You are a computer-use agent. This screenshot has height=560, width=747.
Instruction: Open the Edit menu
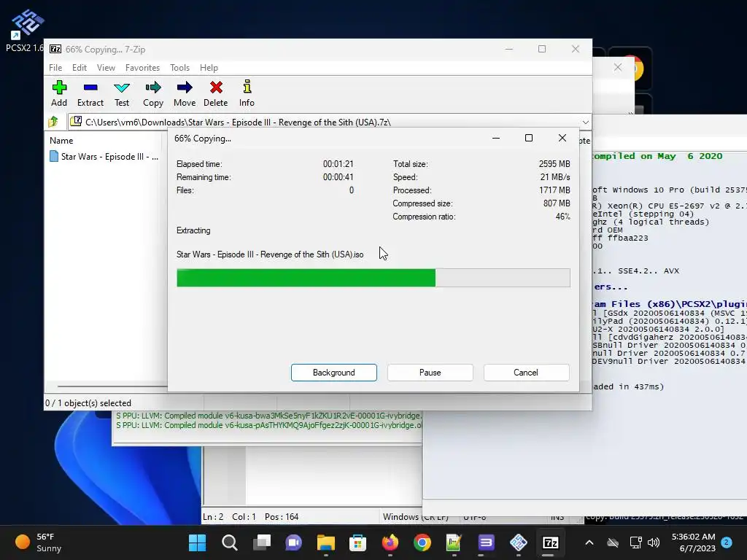coord(79,68)
